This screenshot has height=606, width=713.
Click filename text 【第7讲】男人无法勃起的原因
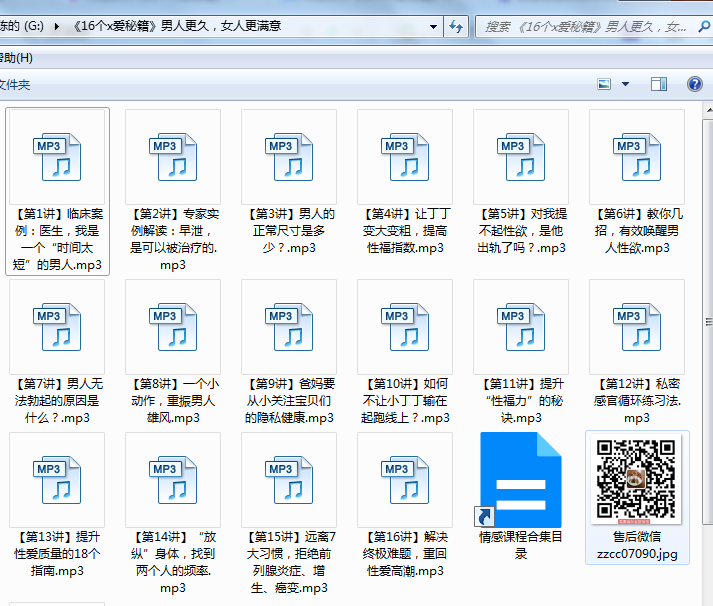57,401
